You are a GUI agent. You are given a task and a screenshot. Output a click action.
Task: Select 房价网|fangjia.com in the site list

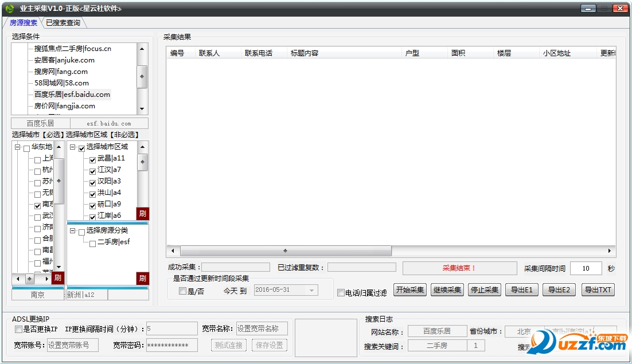[64, 106]
